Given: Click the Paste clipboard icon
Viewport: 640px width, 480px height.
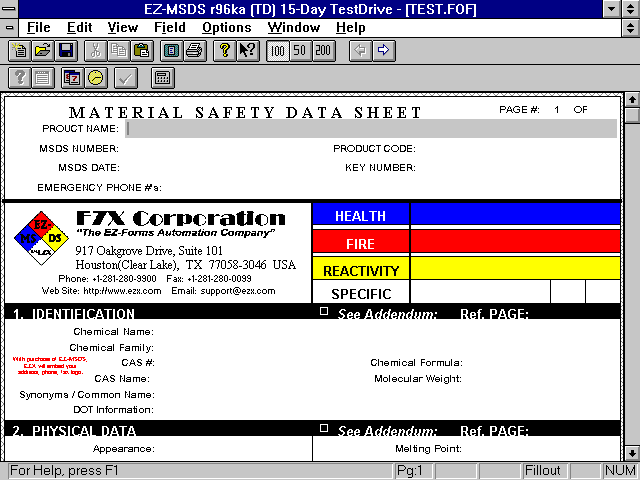Looking at the screenshot, I should point(141,50).
